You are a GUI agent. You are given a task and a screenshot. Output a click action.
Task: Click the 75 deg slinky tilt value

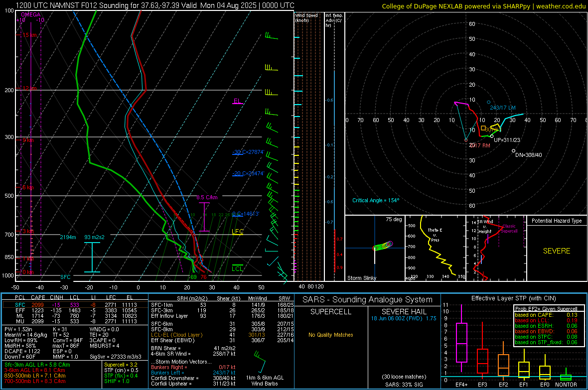pyautogui.click(x=394, y=219)
